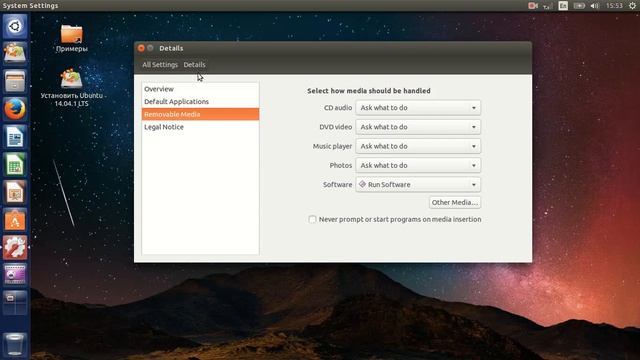Click the 15:53 clock in top panel
This screenshot has width=640, height=360.
614,5
